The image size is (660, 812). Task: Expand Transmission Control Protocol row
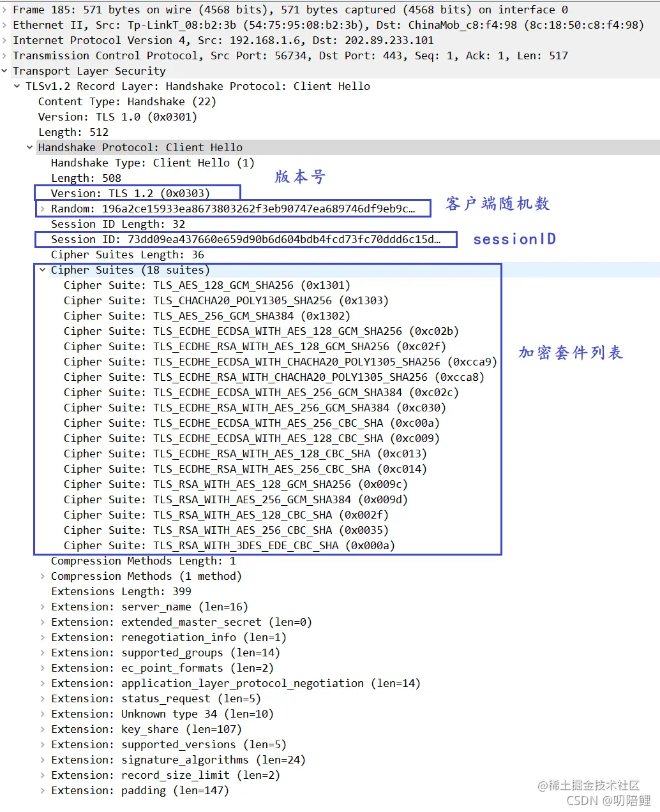point(4,55)
